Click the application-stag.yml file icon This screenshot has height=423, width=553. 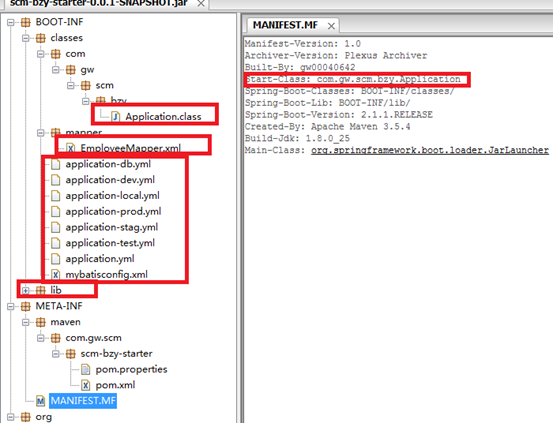(55, 227)
